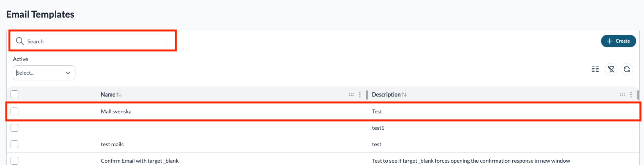Click the Active dropdown chevron arrow
644x165 pixels.
pos(68,73)
